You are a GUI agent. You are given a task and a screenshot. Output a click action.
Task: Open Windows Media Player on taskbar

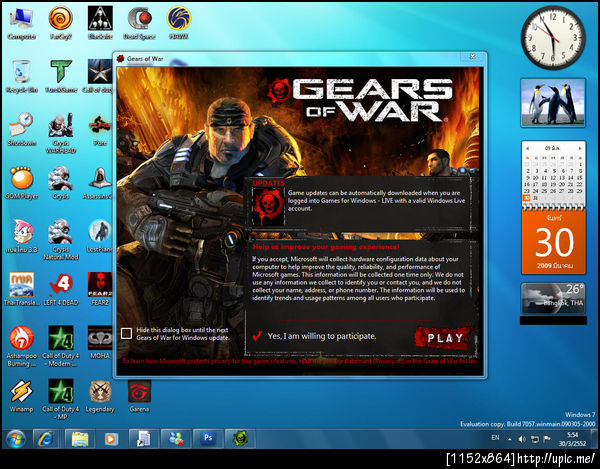point(111,439)
